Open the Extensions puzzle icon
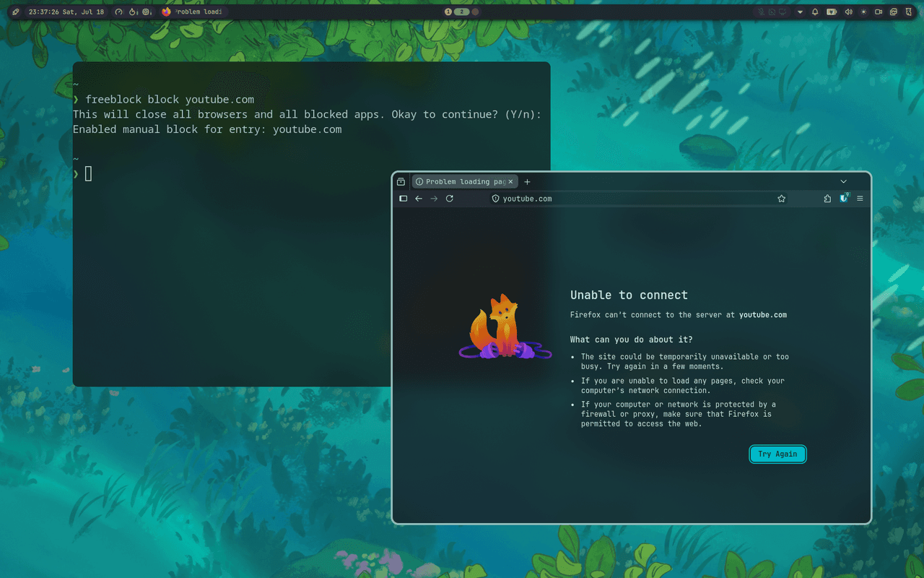 pyautogui.click(x=827, y=199)
